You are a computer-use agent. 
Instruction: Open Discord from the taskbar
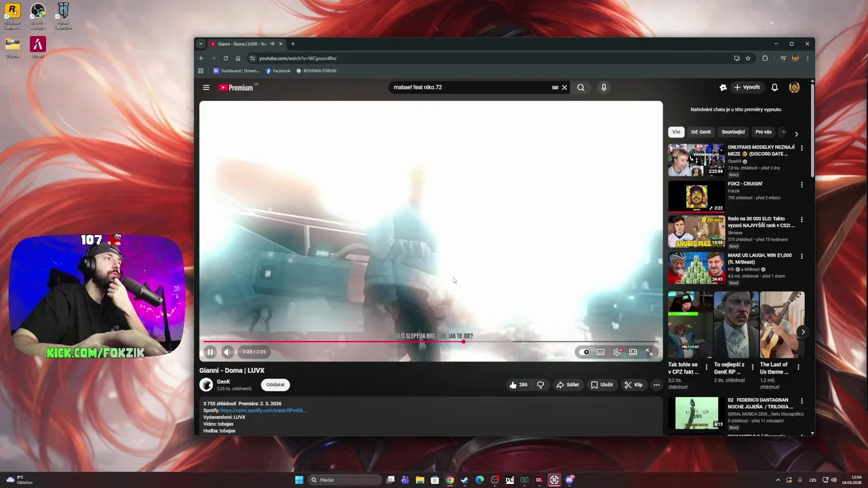coord(570,480)
